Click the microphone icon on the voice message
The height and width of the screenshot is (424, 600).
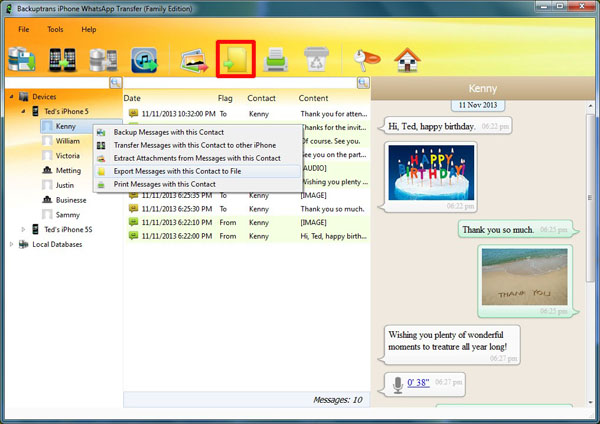pos(398,385)
